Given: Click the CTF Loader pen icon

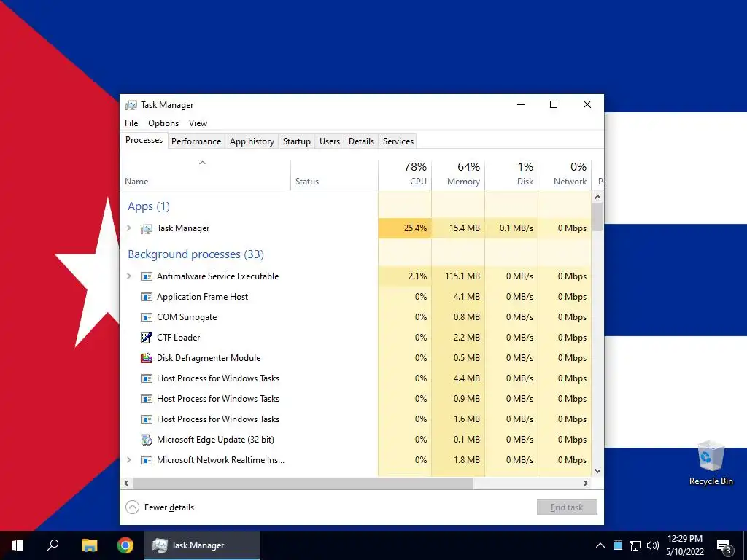Looking at the screenshot, I should tap(146, 338).
